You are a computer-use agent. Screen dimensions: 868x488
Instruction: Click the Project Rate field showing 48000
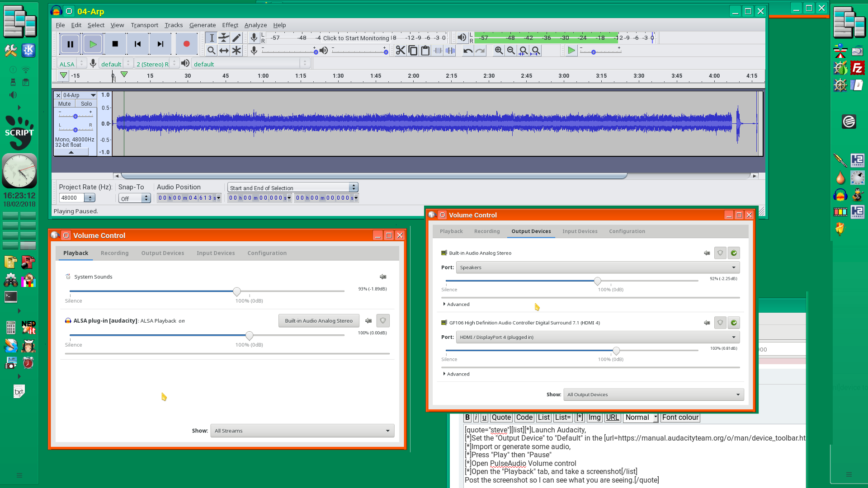click(73, 197)
